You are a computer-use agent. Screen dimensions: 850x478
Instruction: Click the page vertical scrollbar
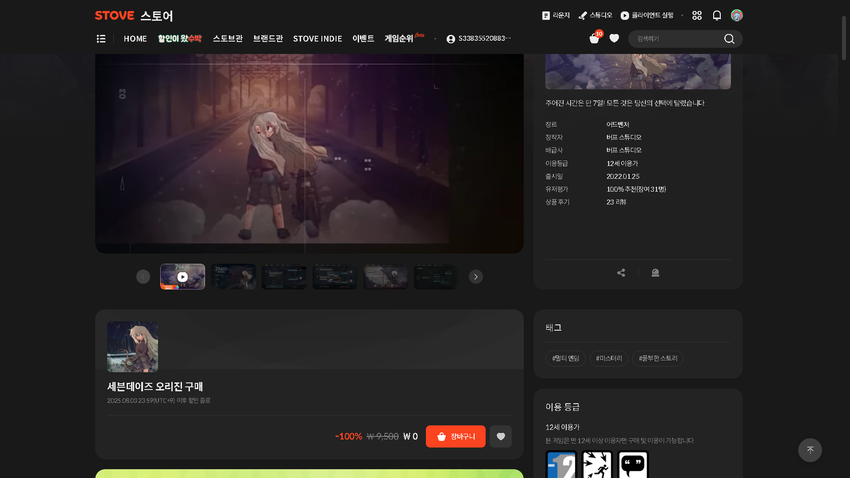(844, 38)
